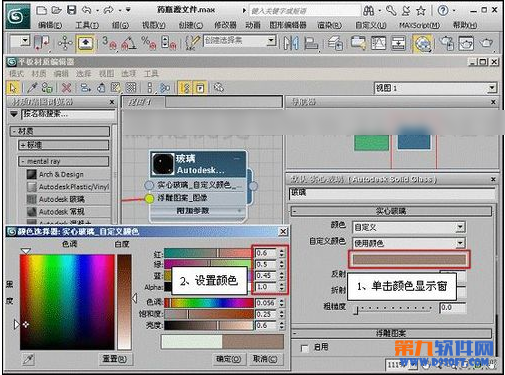Toggle 3D Snaps in the main toolbar
Screen dimensions: 505x375
(109, 43)
